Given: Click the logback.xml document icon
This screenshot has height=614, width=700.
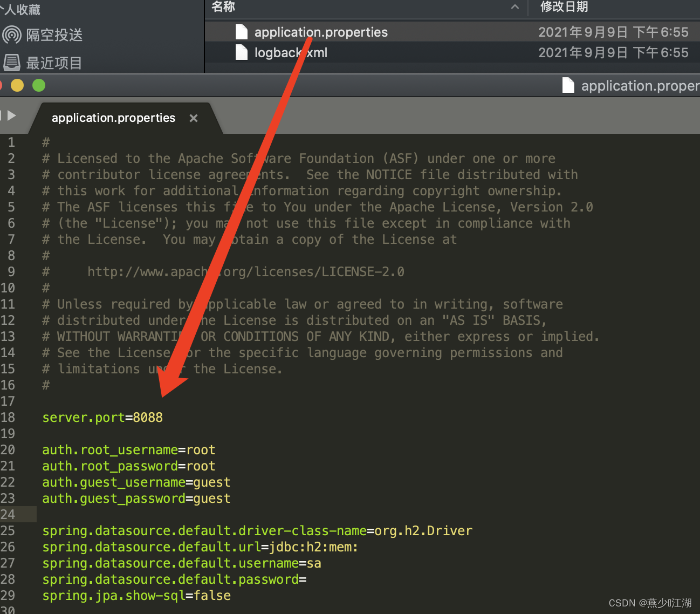Looking at the screenshot, I should tap(241, 52).
